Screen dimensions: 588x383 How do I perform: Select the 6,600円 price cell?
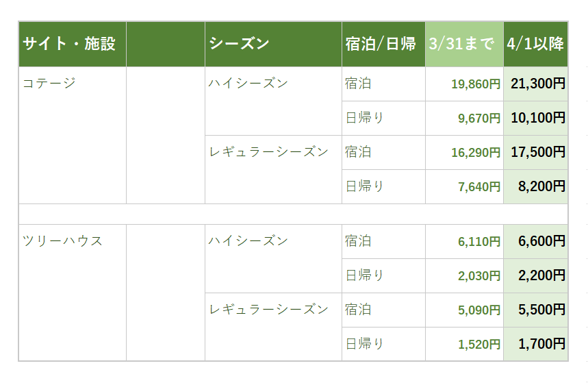(541, 242)
